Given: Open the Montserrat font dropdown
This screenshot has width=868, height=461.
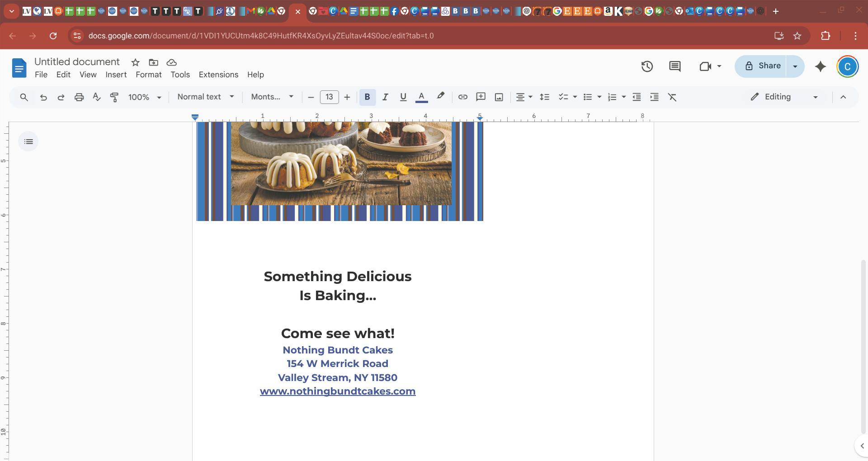Looking at the screenshot, I should 272,97.
